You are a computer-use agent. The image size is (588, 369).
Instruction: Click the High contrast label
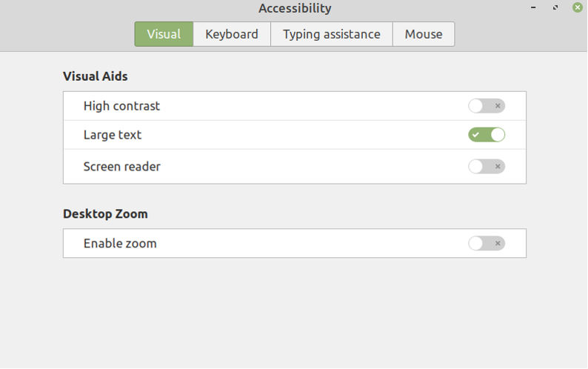pos(121,106)
